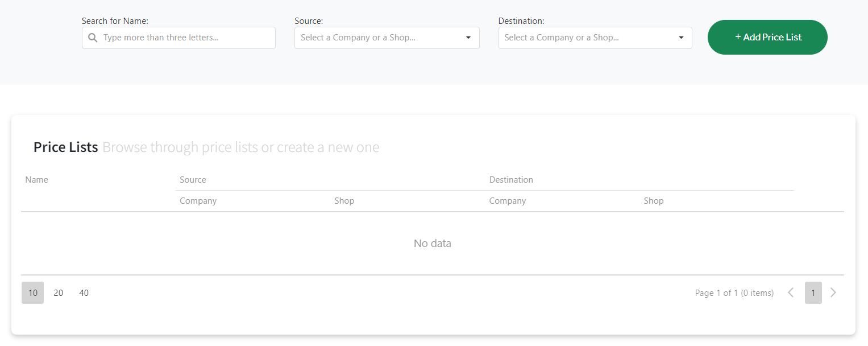Go to the previous page arrow
868x346 pixels.
(791, 293)
